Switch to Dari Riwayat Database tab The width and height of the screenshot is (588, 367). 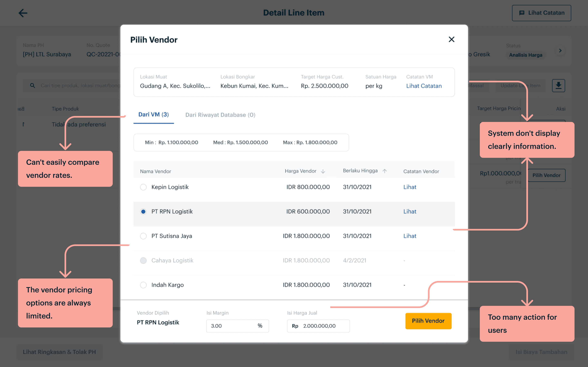coord(220,115)
